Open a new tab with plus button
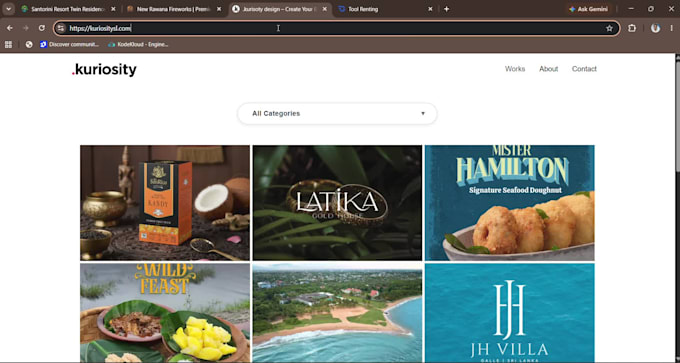 446,9
